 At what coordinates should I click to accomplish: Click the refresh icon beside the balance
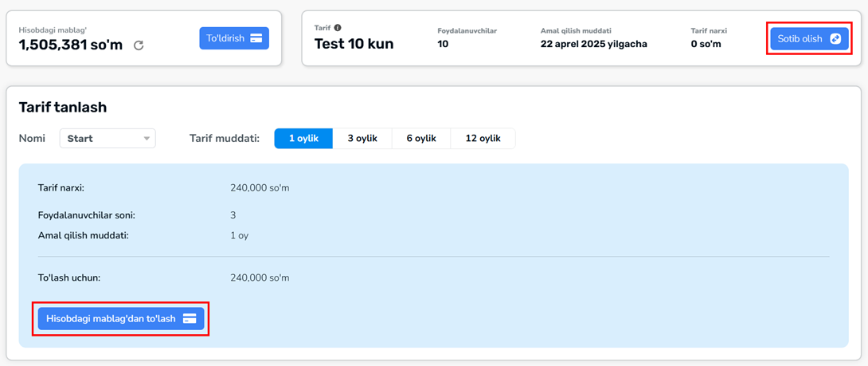pos(139,45)
